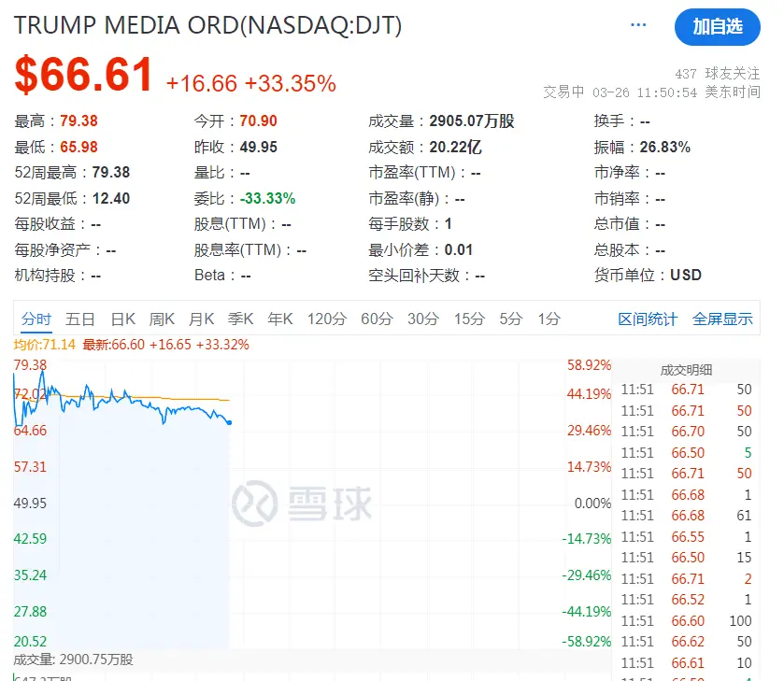Click the 成交明细 trade details header

point(686,370)
